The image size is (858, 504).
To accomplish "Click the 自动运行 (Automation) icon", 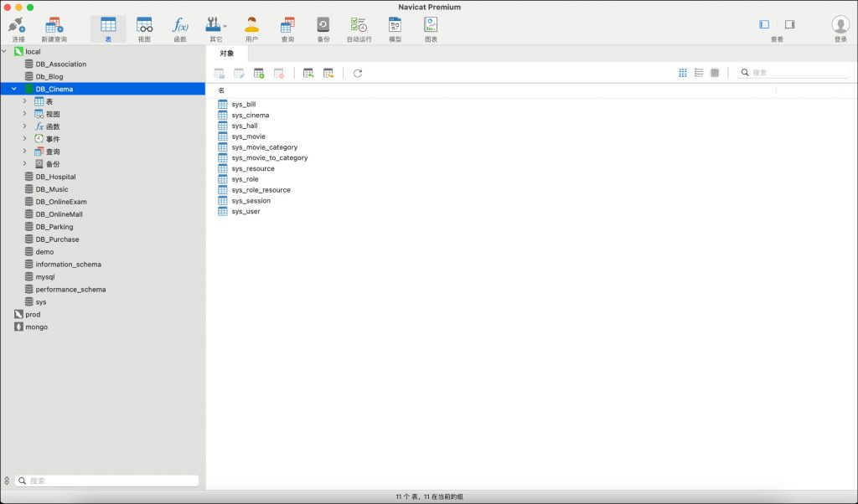I will click(359, 28).
